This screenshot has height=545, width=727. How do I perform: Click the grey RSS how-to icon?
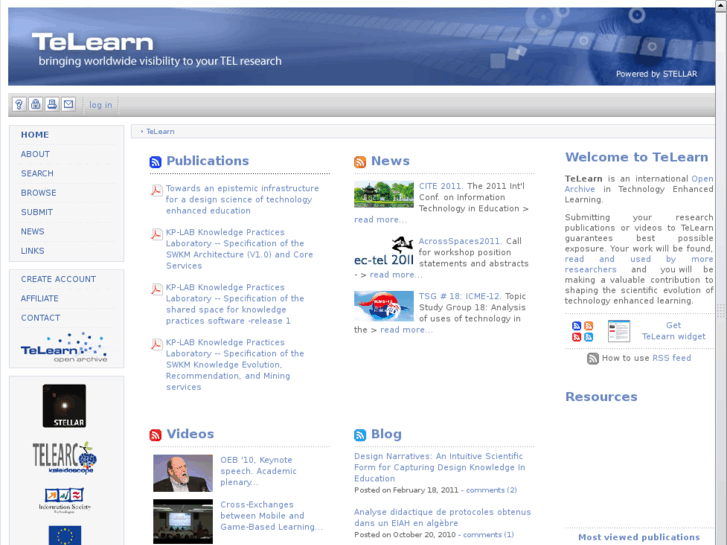click(593, 358)
